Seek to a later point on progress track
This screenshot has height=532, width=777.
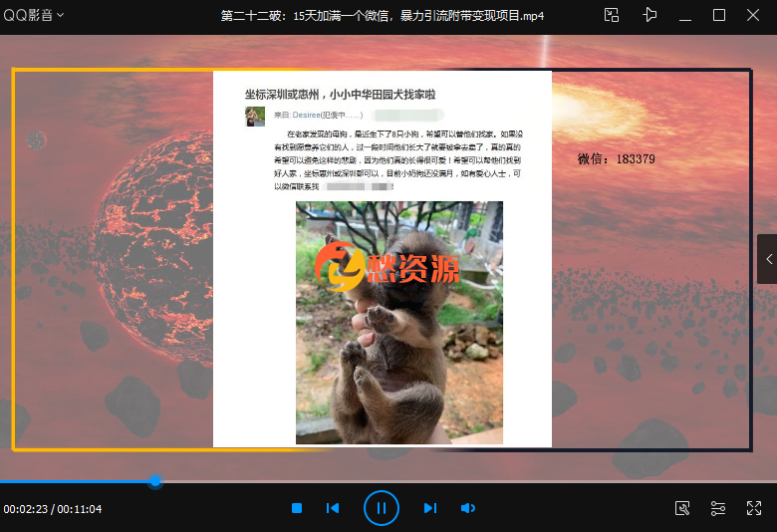tap(468, 481)
